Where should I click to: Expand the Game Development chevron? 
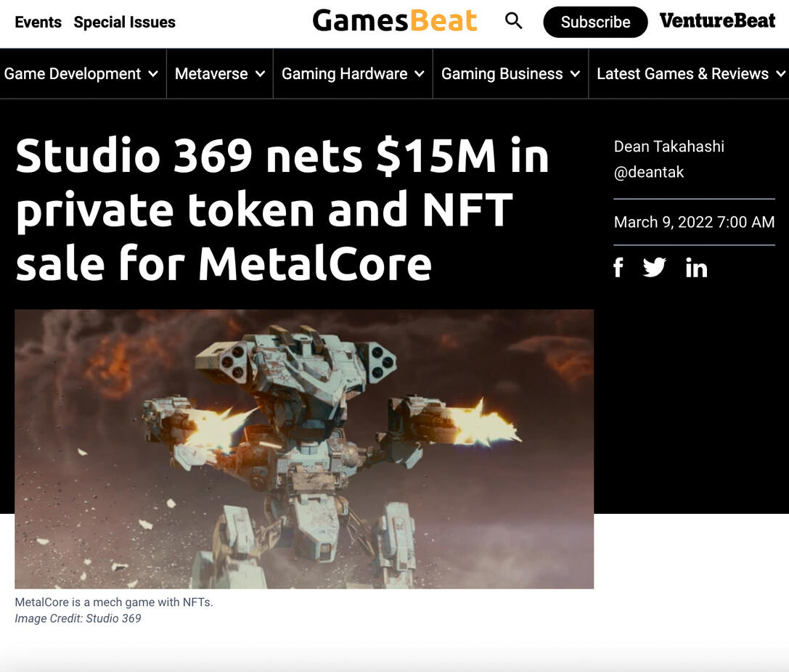[153, 74]
